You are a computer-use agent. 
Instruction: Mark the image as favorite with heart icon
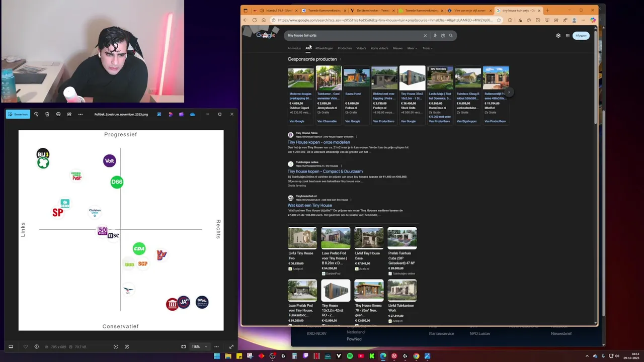point(26,346)
